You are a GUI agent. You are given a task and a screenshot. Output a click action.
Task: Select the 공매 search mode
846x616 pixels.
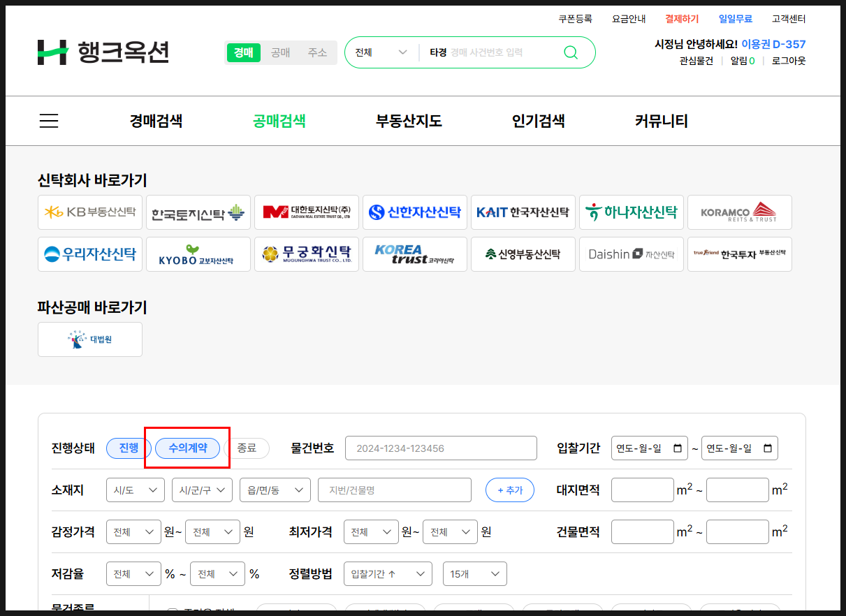coord(281,52)
